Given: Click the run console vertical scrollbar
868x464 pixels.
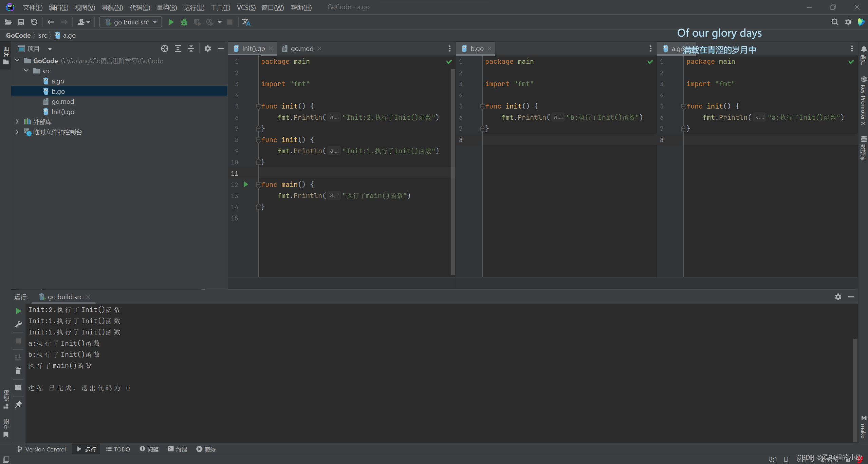Looking at the screenshot, I should coord(855,389).
